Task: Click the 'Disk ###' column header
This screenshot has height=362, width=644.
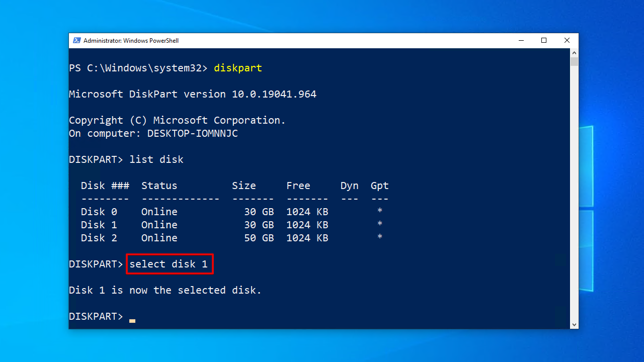Action: click(x=105, y=186)
